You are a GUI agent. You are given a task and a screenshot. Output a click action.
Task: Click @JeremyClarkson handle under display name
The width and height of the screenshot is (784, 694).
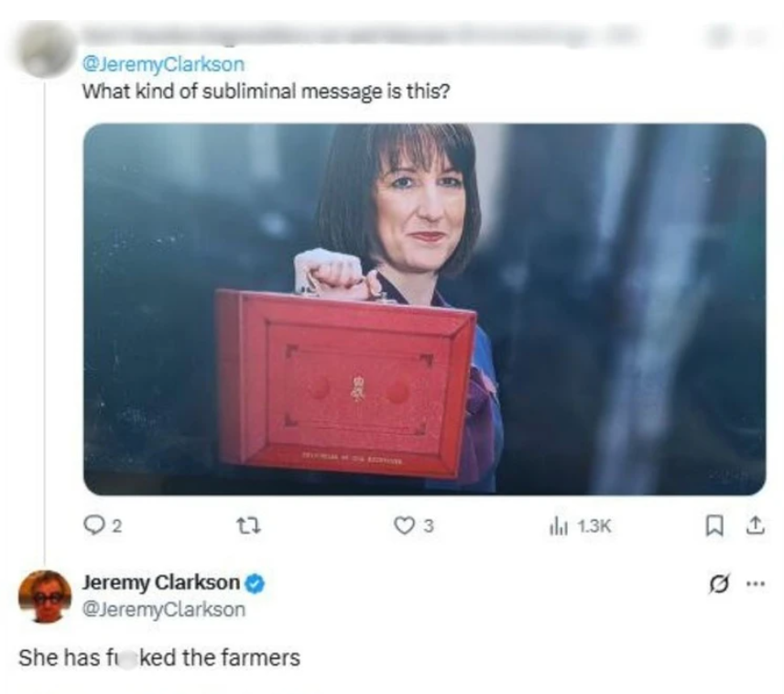(x=164, y=610)
